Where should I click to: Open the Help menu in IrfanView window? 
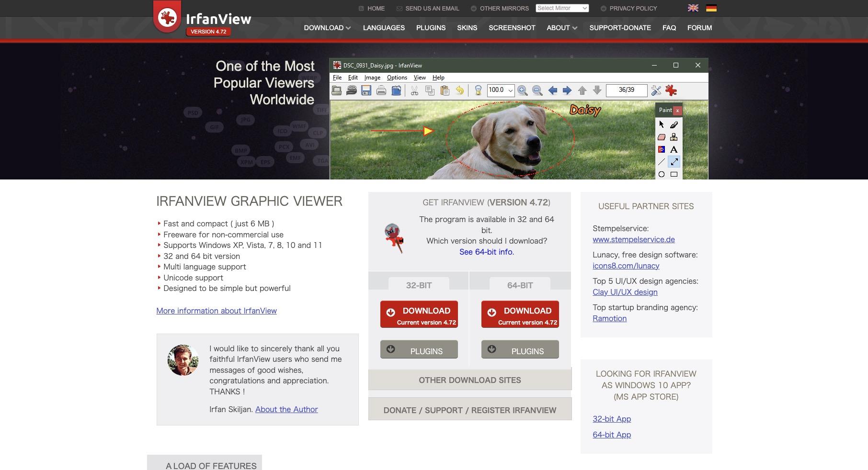438,78
